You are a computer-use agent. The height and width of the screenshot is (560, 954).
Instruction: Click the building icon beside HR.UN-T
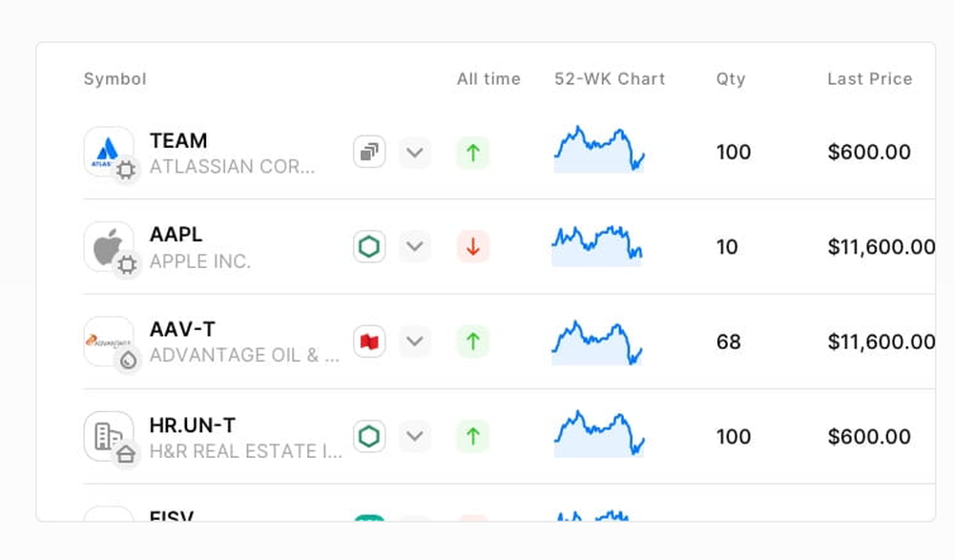[106, 431]
